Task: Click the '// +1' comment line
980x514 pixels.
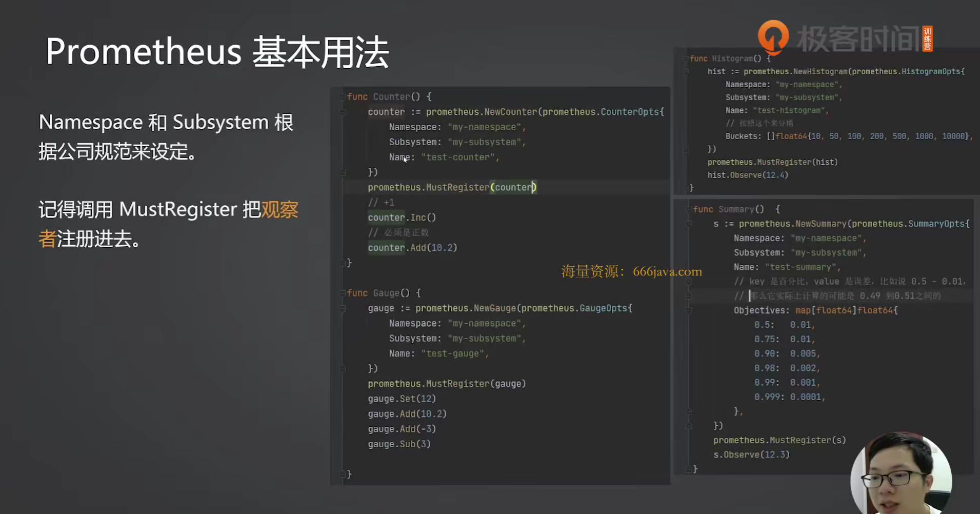Action: click(x=381, y=203)
